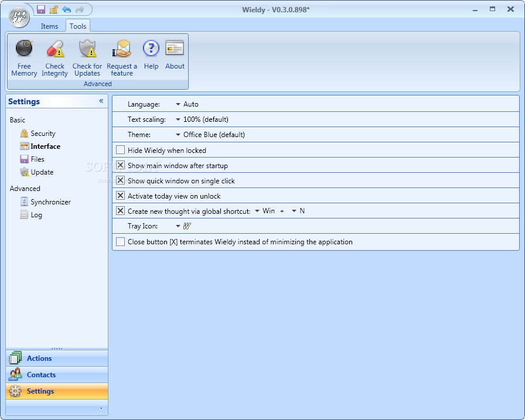
Task: Run Check Integrity tool
Action: (55, 58)
